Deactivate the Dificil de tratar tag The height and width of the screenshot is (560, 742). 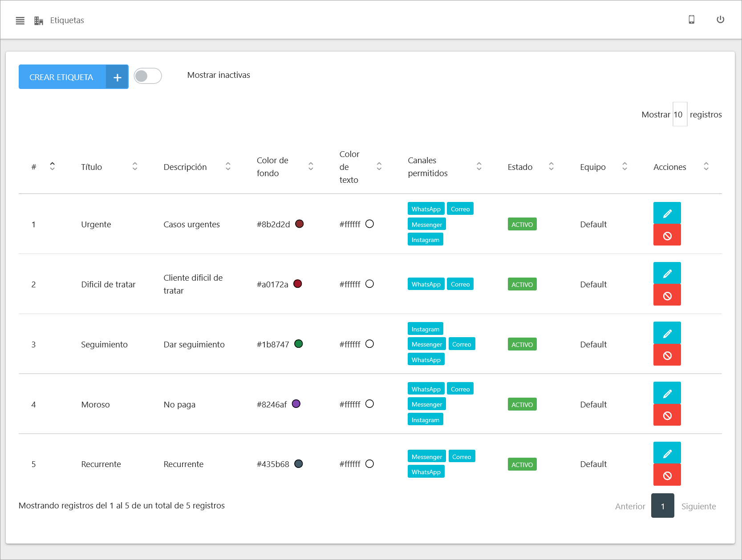[x=667, y=295]
